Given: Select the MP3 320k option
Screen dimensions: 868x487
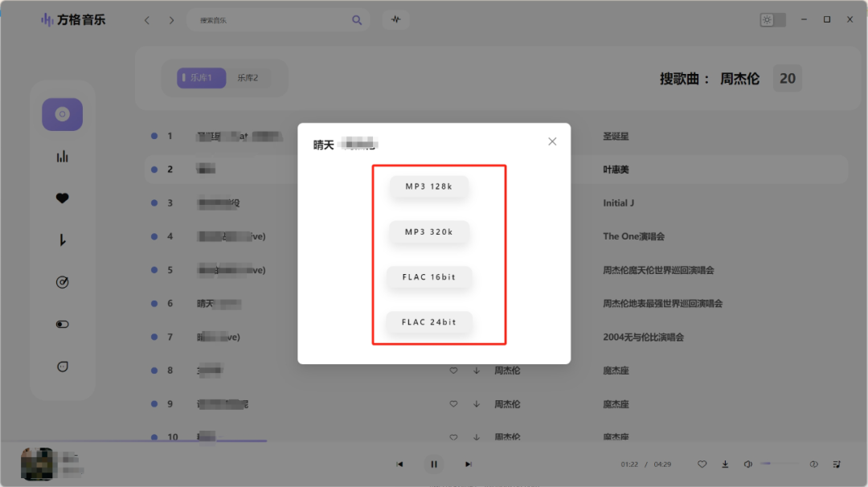Looking at the screenshot, I should tap(429, 232).
